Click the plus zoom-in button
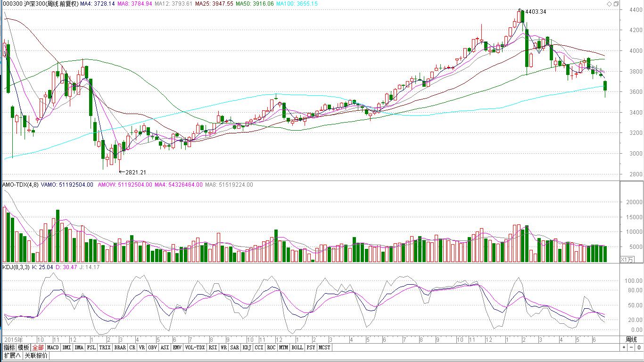This screenshot has width=644, height=362. 624,347
